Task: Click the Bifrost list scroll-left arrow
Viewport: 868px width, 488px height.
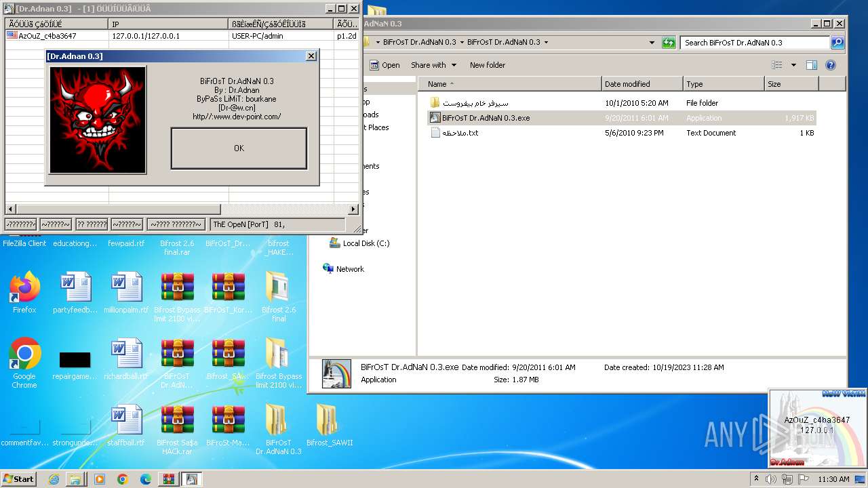Action: coord(10,209)
